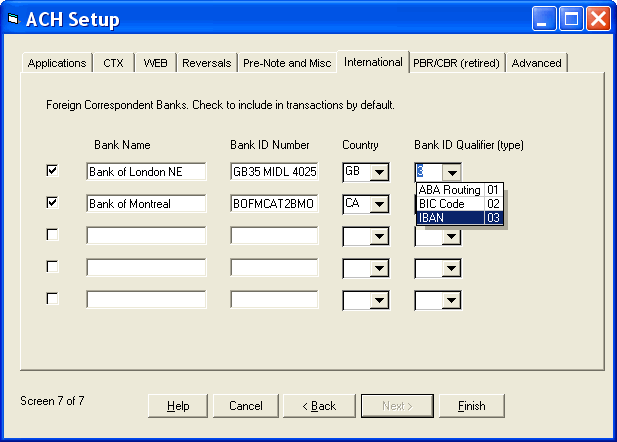Switch to the Applications tab

pos(57,63)
